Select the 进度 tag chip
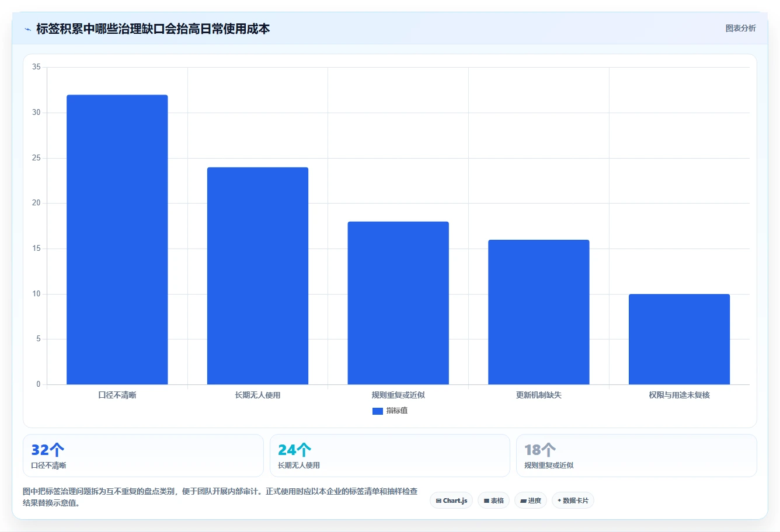Viewport: 780px width, 532px height. click(530, 501)
